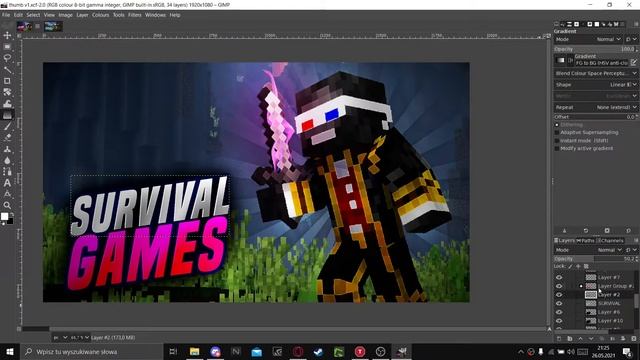
Task: Lower the layer with down arrow
Action: (591, 339)
